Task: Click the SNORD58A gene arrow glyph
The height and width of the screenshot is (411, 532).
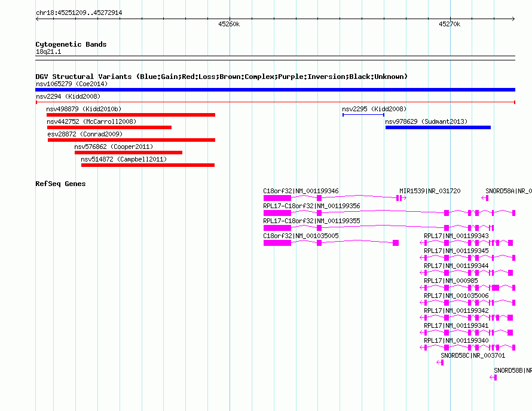Action: pyautogui.click(x=485, y=198)
